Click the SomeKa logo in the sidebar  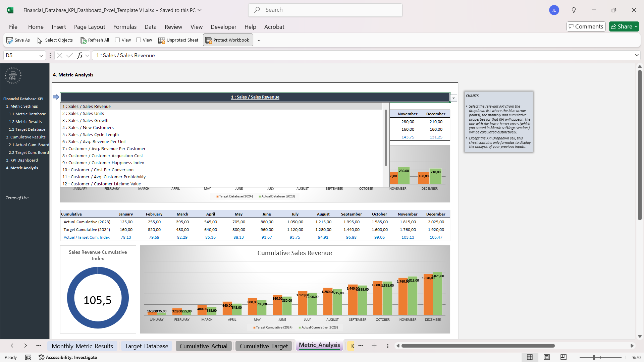coord(13,75)
